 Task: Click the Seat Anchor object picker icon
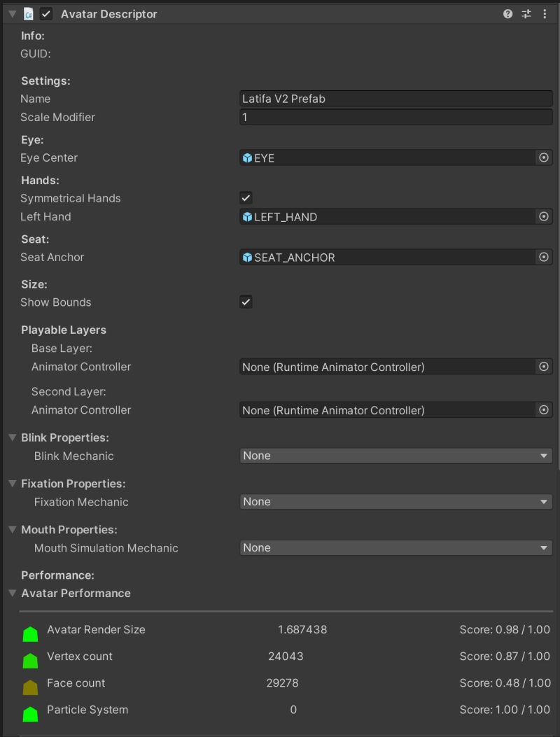544,258
